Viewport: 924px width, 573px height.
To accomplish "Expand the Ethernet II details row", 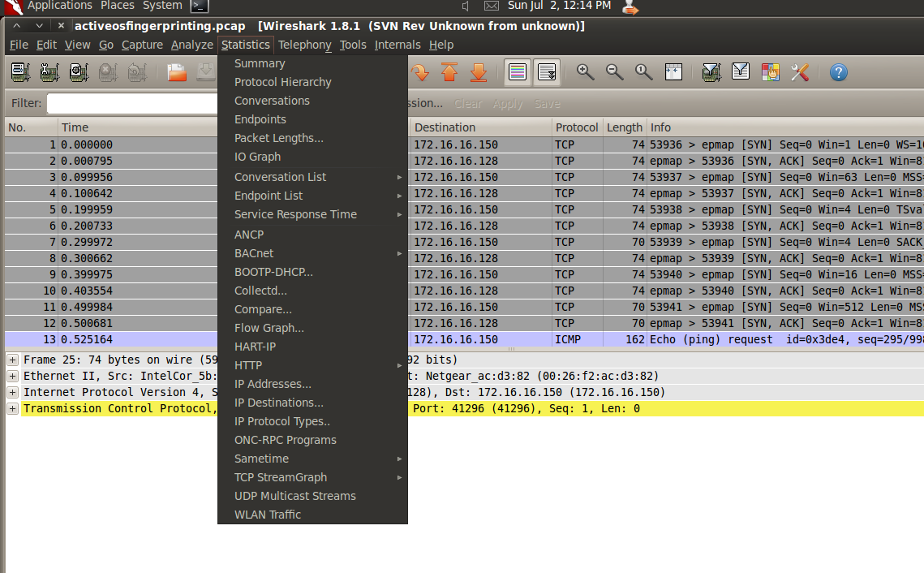I will point(12,376).
